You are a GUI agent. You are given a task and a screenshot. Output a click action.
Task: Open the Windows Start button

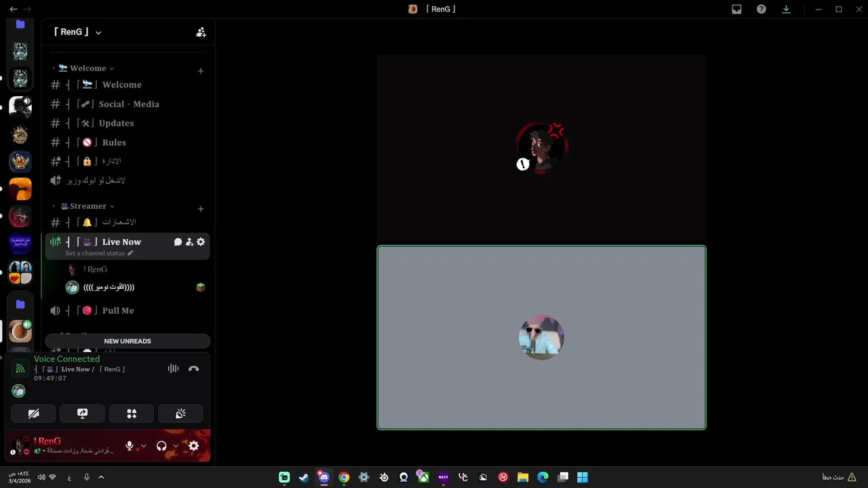pyautogui.click(x=583, y=477)
